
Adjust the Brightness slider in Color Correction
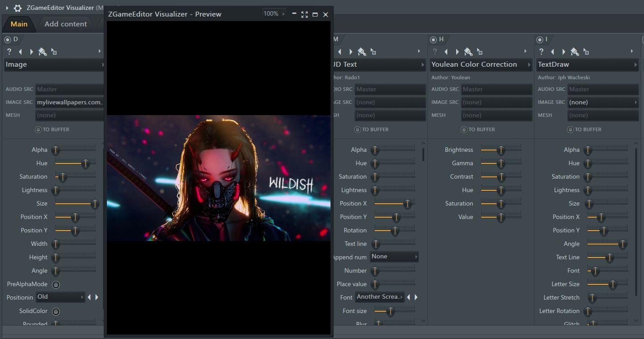(501, 150)
